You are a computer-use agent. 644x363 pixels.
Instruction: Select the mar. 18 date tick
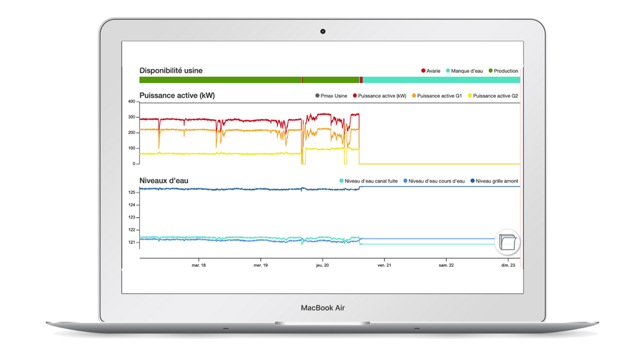[x=199, y=265]
